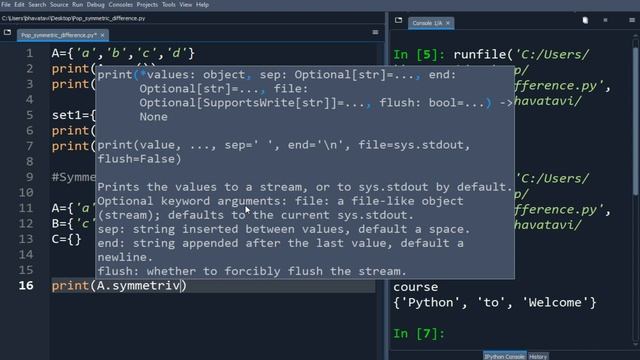Click the console clear/remove variables icon

(585, 20)
